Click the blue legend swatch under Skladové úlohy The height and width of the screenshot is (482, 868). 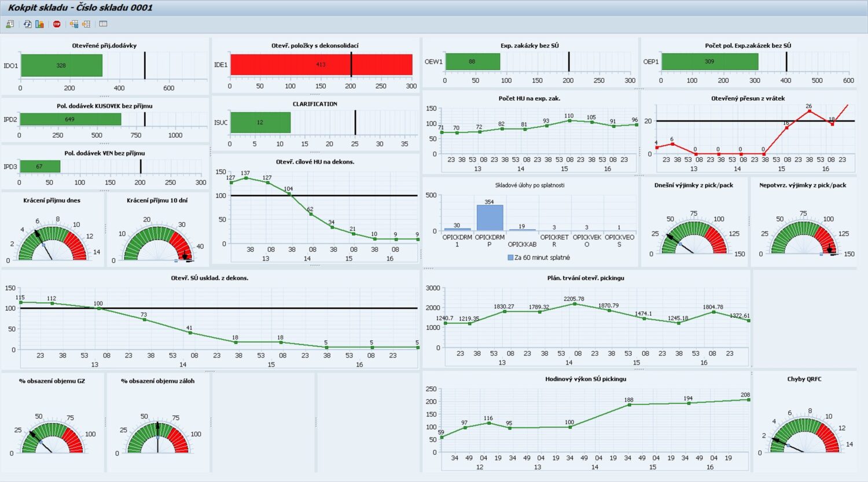(x=510, y=257)
